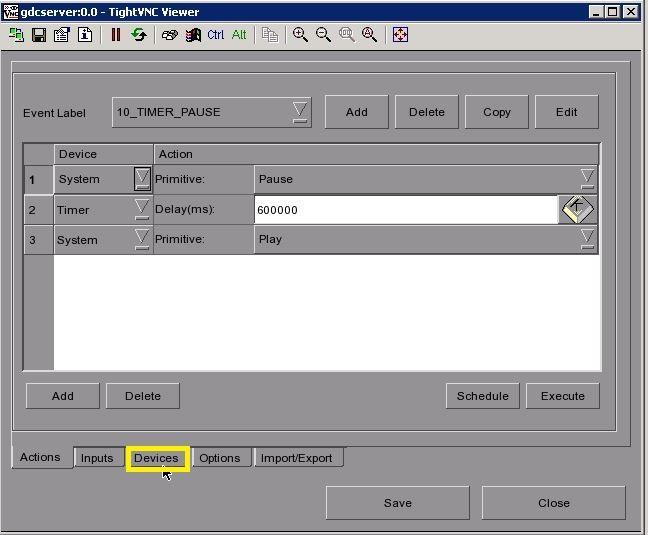The height and width of the screenshot is (535, 648).
Task: Click the Pause toolbar icon
Action: click(x=116, y=35)
